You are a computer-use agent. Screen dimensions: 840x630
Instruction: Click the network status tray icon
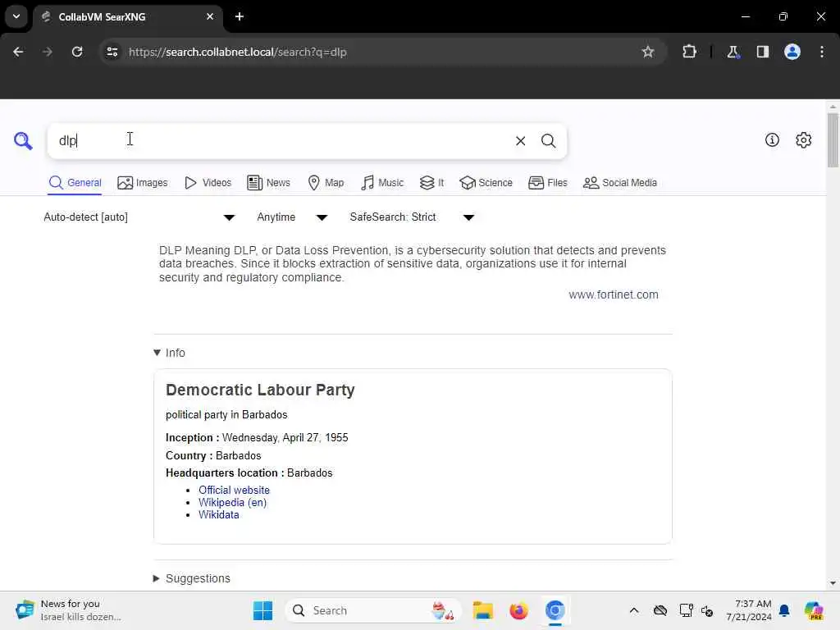click(x=686, y=610)
